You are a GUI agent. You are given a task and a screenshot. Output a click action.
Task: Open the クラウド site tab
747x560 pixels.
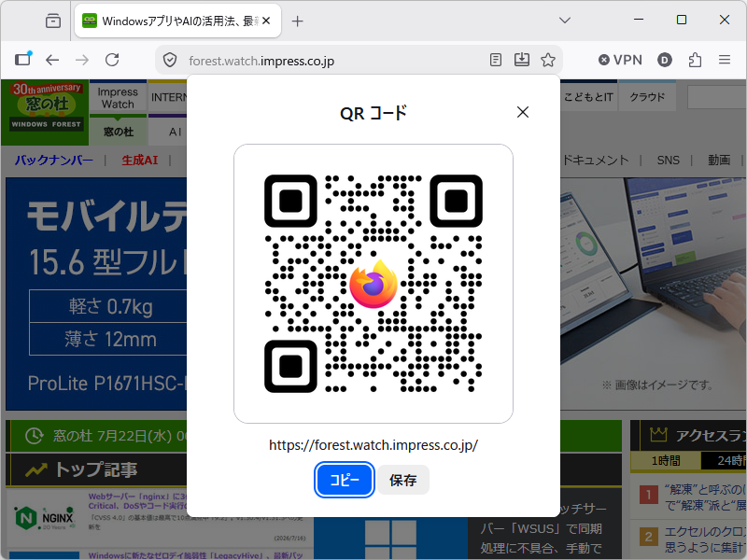click(647, 97)
